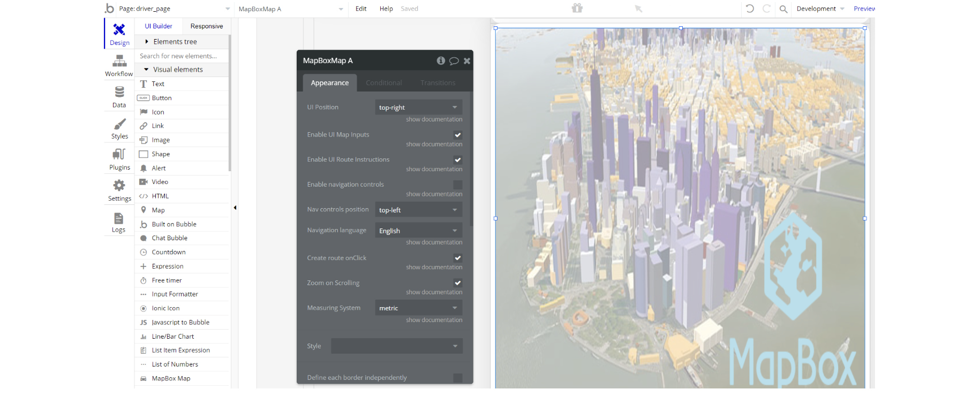Image resolution: width=980 pixels, height=397 pixels.
Task: Open the Edit menu
Action: point(361,9)
